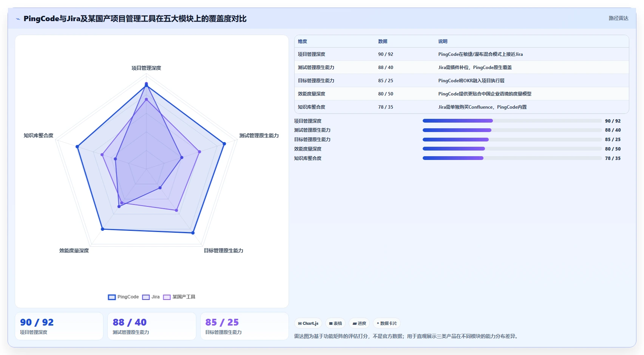Click Jira data point on 测试管理原生能力 axis
Screen dimensions: 644x355
[x=182, y=158]
